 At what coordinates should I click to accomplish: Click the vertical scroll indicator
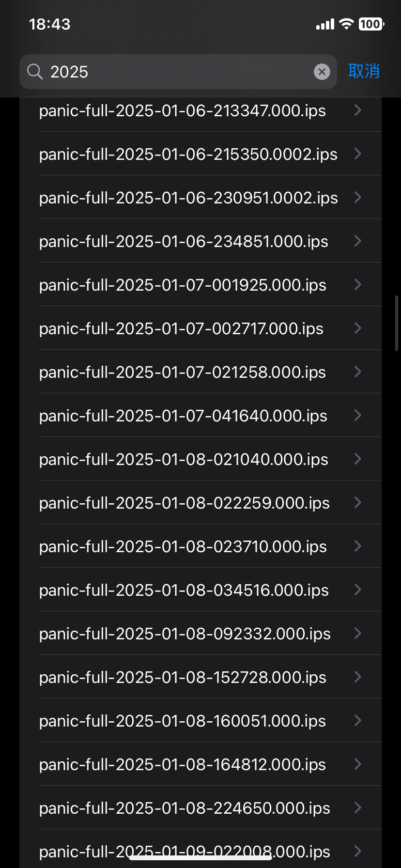(x=397, y=323)
